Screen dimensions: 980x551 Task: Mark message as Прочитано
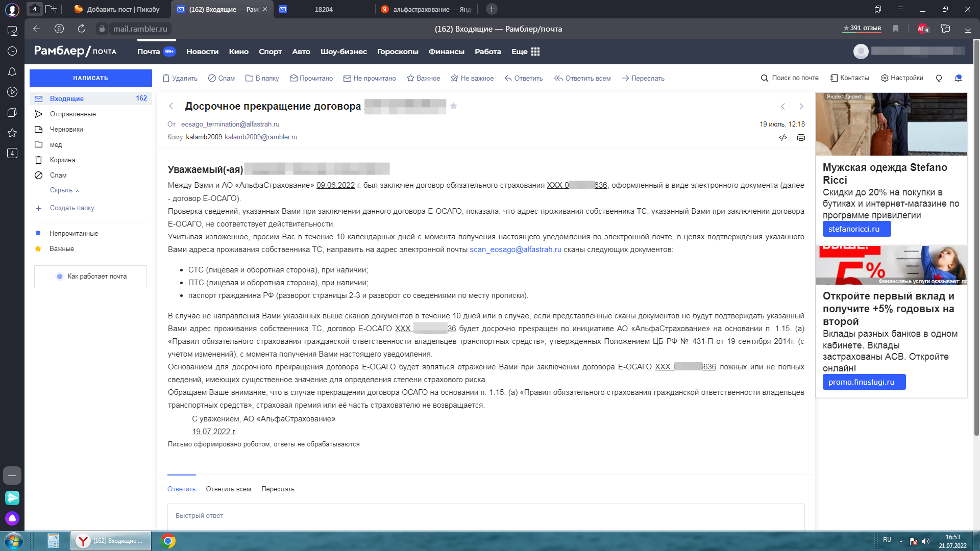(x=311, y=78)
